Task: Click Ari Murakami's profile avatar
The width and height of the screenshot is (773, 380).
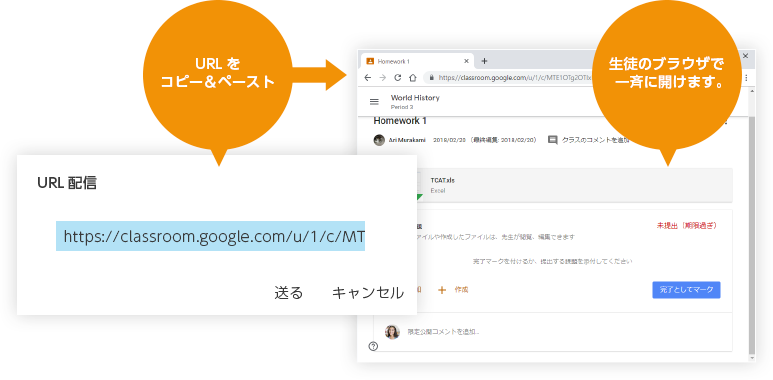Action: coord(379,140)
